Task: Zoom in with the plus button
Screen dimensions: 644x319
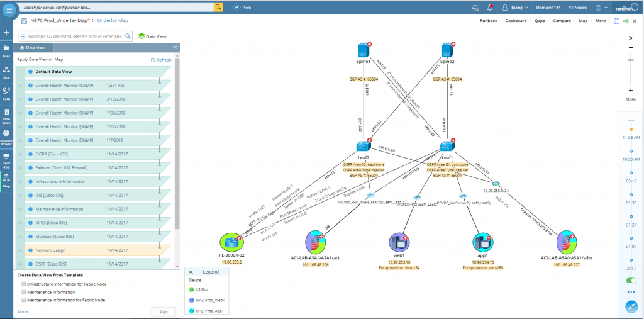Action: click(x=631, y=91)
